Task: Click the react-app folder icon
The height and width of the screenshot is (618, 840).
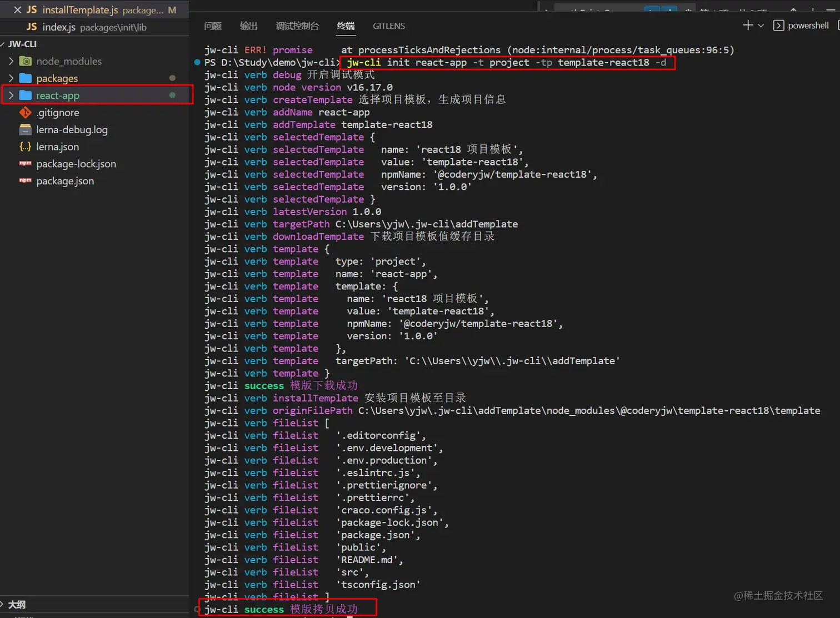Action: point(26,96)
